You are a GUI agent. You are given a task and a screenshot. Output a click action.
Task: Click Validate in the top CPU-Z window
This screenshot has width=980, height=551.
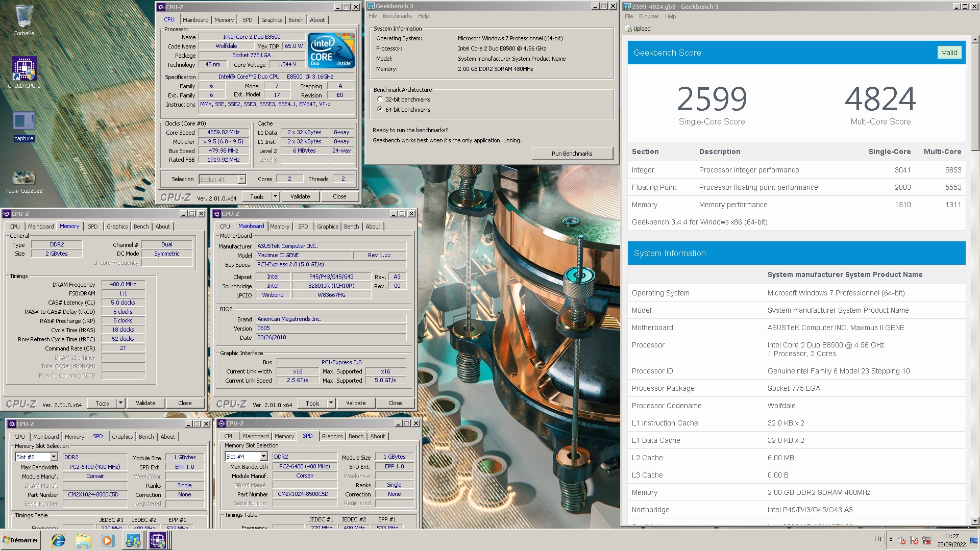tap(300, 196)
